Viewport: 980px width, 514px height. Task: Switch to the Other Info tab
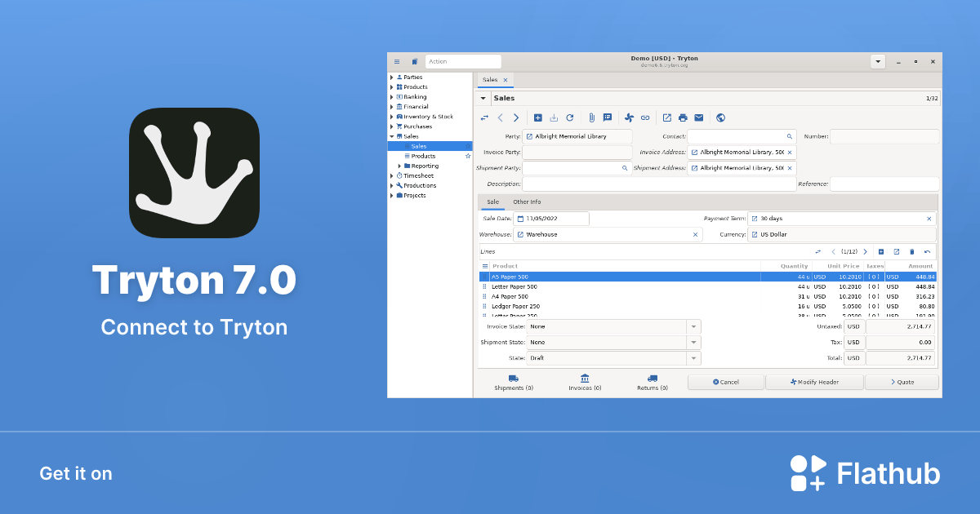(527, 202)
